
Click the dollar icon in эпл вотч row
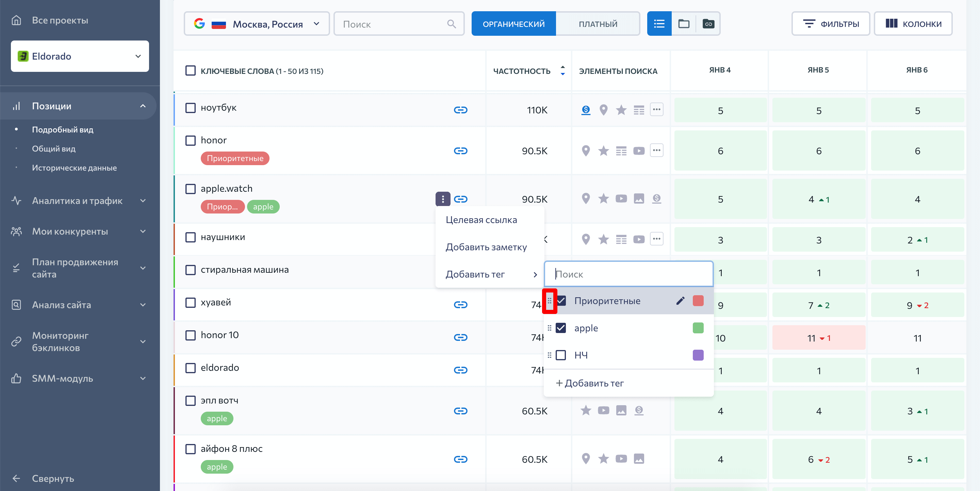pos(639,410)
